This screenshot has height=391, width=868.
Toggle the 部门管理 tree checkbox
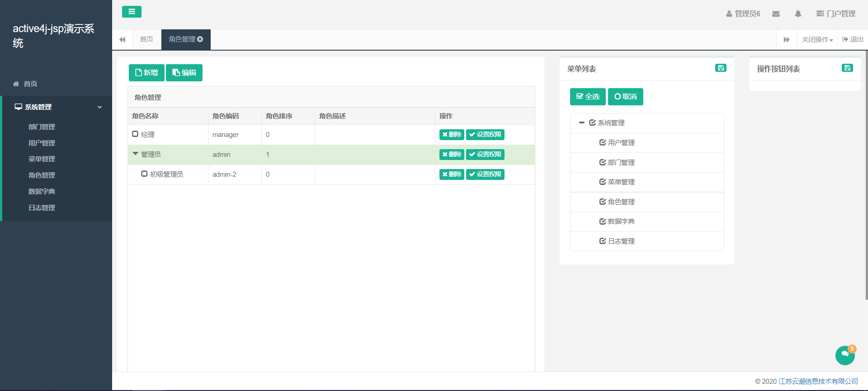click(x=603, y=162)
